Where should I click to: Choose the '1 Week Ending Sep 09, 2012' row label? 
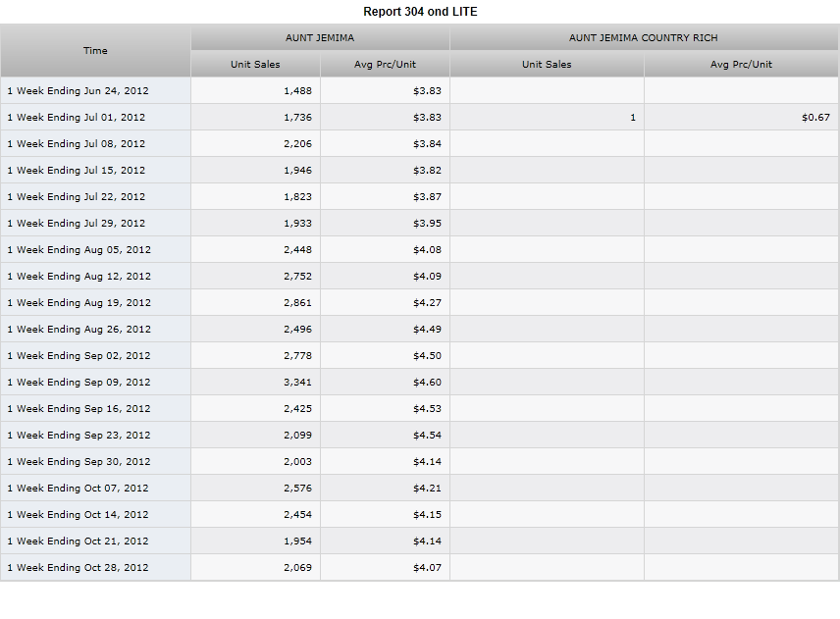95,383
